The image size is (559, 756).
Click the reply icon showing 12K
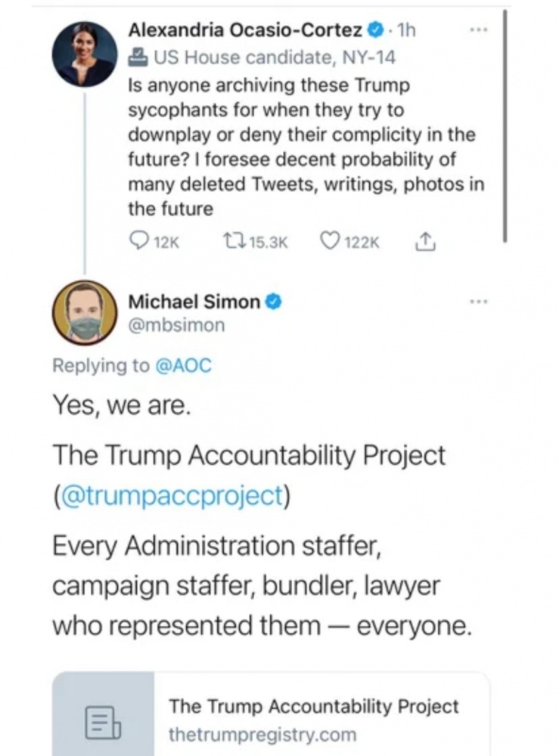[x=140, y=241]
